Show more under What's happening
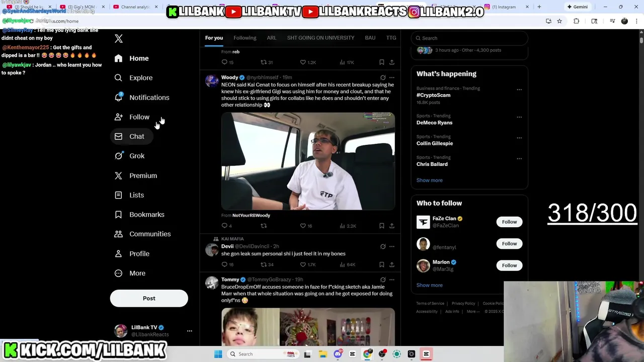Image resolution: width=644 pixels, height=362 pixels. click(430, 180)
